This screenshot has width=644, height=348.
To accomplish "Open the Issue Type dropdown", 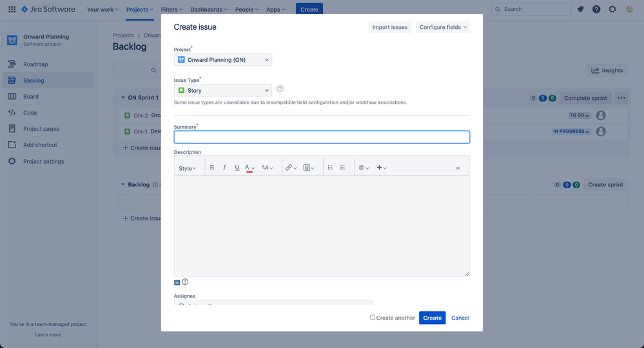I will [x=223, y=90].
